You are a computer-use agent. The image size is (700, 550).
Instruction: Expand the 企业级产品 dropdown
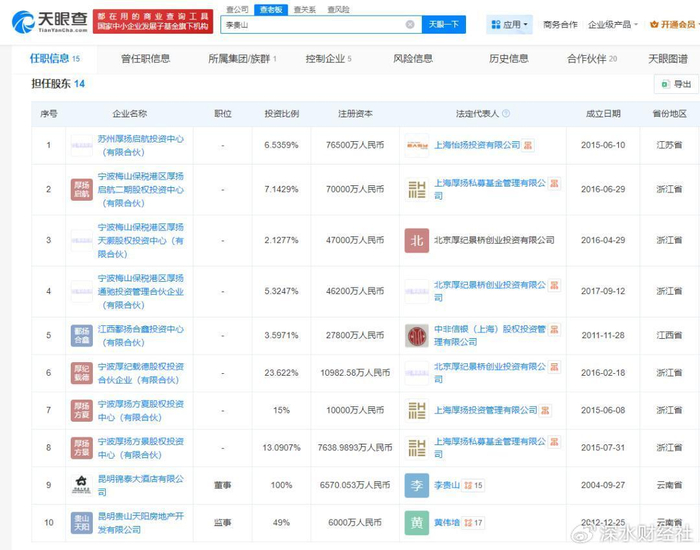[x=613, y=24]
